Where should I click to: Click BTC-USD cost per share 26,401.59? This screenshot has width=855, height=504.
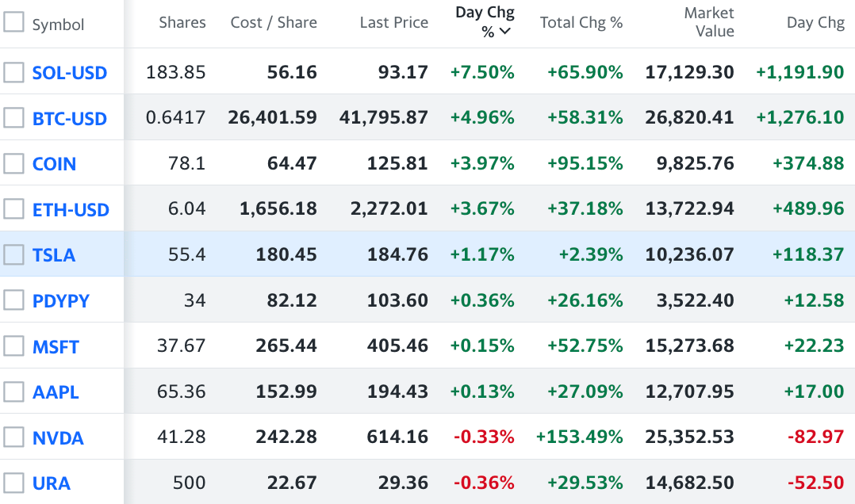click(272, 117)
